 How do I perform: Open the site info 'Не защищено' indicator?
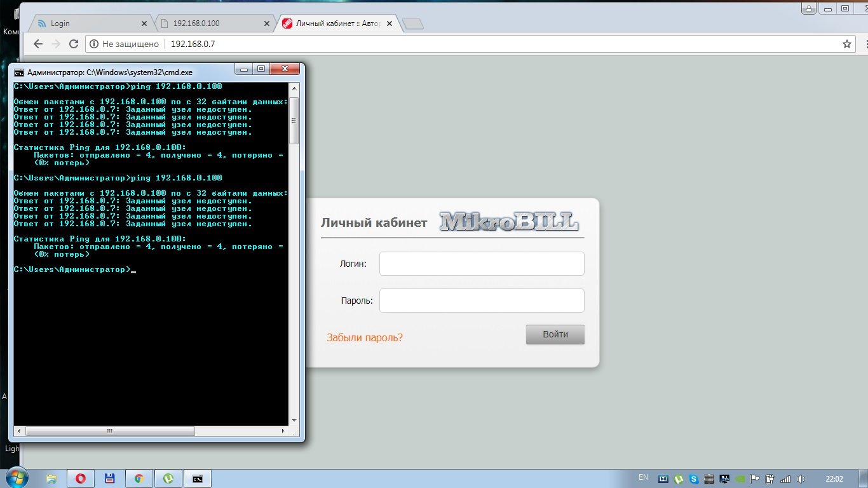124,44
